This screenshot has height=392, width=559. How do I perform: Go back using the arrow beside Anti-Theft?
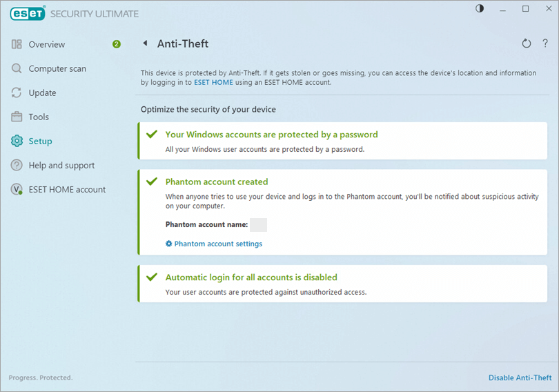point(145,43)
